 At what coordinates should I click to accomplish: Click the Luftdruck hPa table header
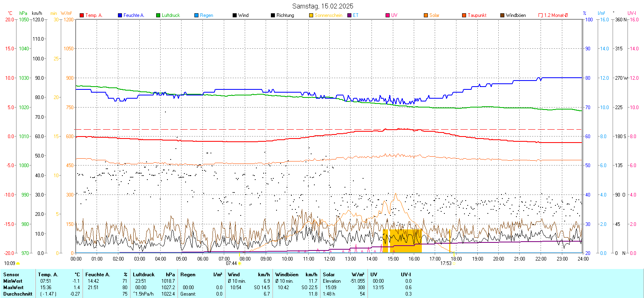[x=154, y=275]
